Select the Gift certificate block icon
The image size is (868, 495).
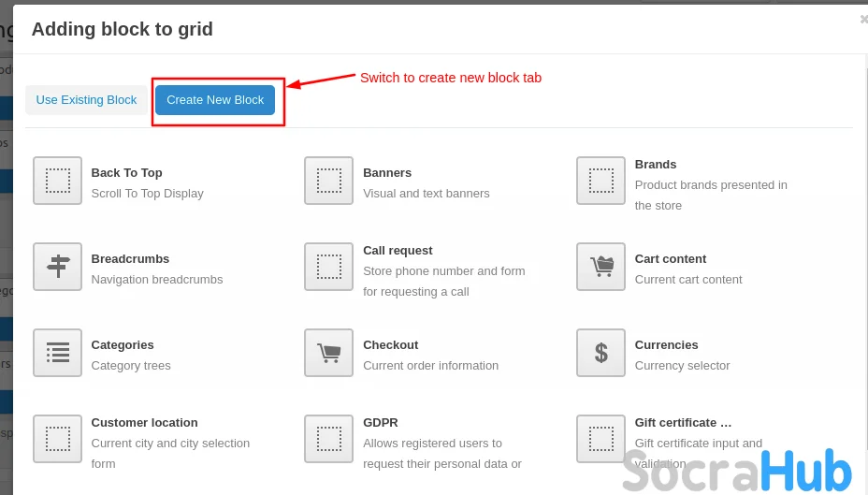pos(600,439)
